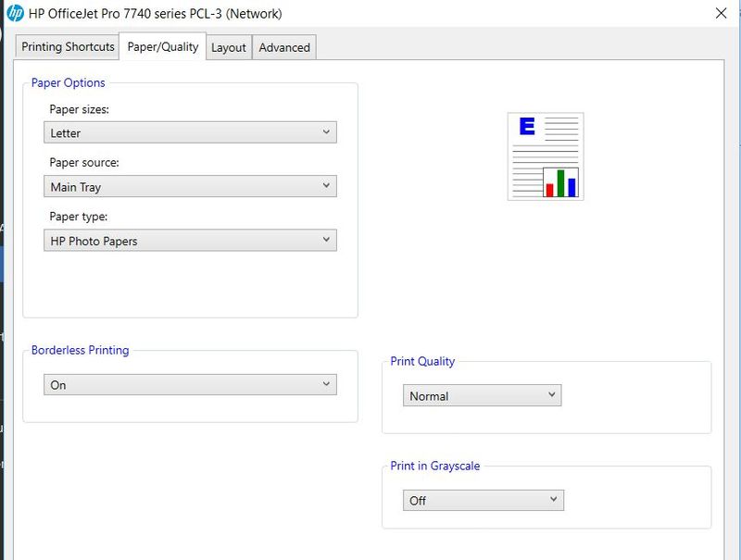Open the Layout tab
741x560 pixels.
tap(229, 48)
